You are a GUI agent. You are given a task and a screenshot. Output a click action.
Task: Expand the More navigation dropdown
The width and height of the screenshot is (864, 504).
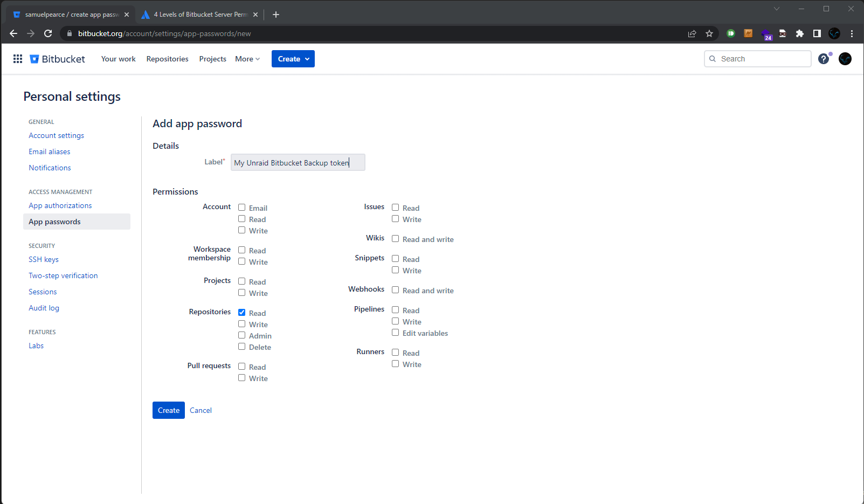click(x=247, y=59)
